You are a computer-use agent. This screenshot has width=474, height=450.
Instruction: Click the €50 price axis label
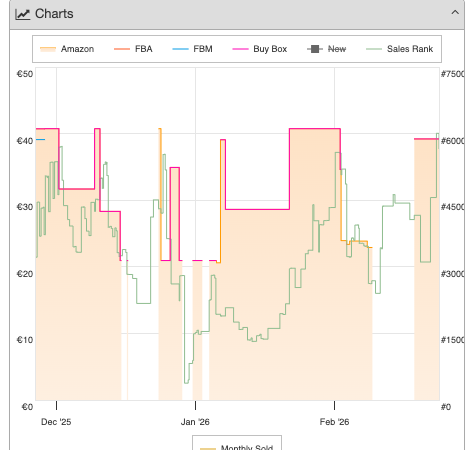pyautogui.click(x=25, y=74)
